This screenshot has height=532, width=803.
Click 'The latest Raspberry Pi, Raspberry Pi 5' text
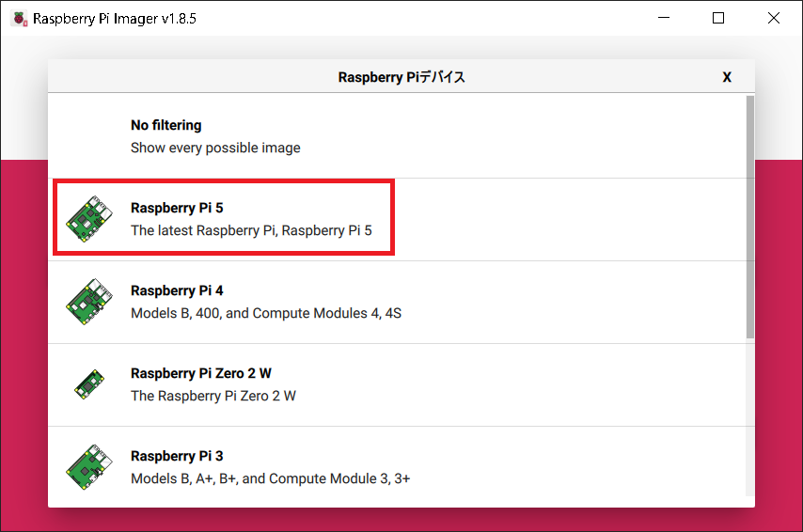tap(251, 231)
